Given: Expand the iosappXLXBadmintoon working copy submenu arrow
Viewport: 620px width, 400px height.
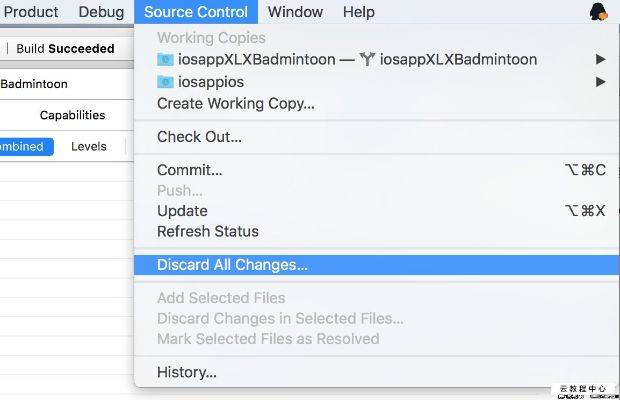Looking at the screenshot, I should (x=600, y=60).
